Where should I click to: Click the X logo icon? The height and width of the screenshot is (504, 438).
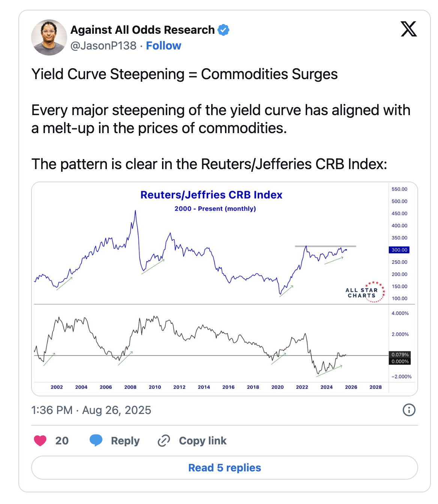point(408,29)
